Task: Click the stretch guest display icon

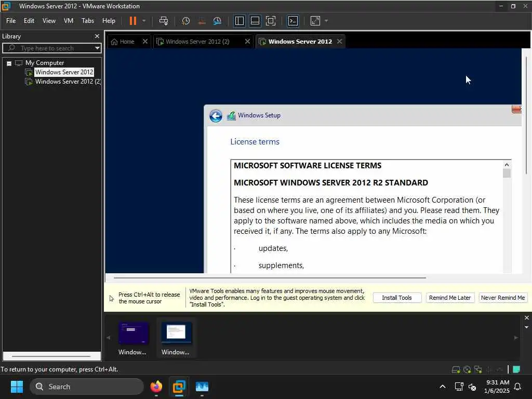Action: (x=315, y=21)
